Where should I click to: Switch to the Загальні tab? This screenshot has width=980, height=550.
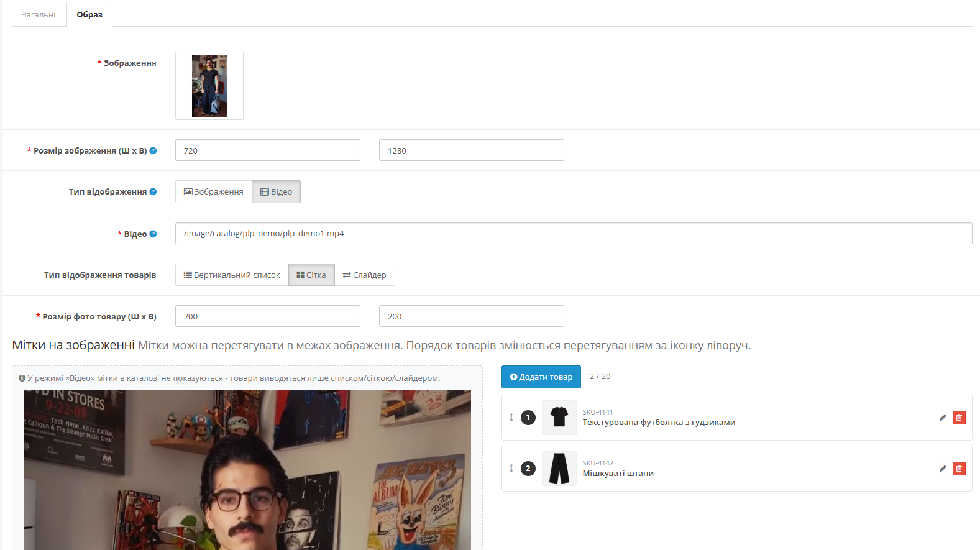[x=39, y=14]
